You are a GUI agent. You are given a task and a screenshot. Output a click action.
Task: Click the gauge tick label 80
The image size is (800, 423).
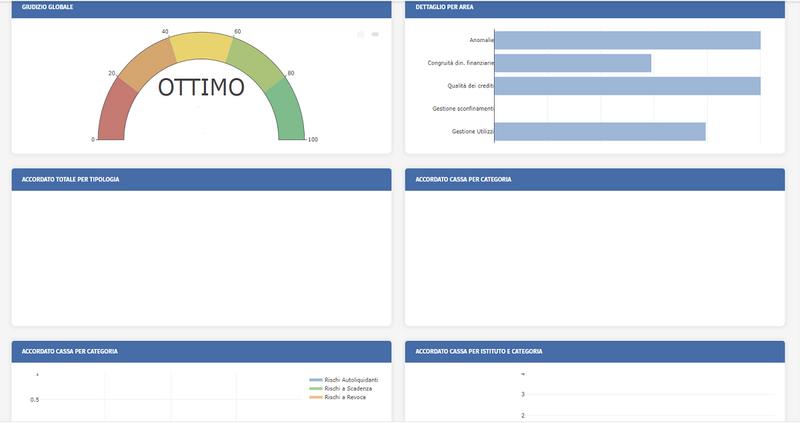(291, 73)
